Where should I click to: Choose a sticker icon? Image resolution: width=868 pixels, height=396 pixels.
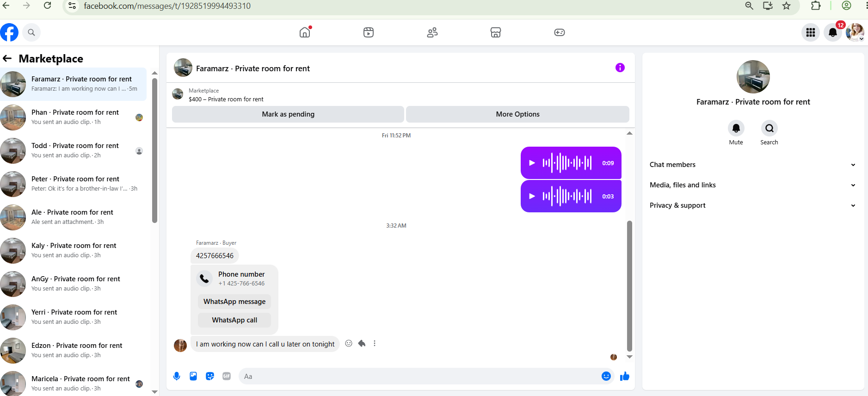[x=210, y=376]
